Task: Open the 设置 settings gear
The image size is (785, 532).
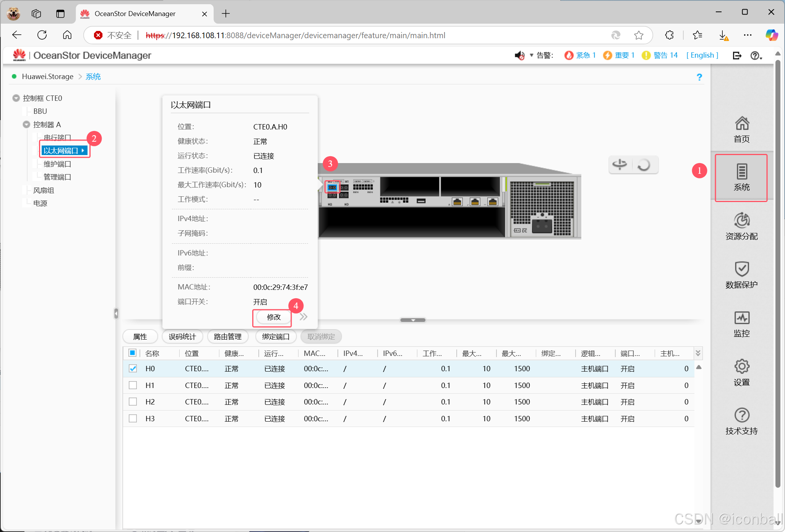Action: 741,372
